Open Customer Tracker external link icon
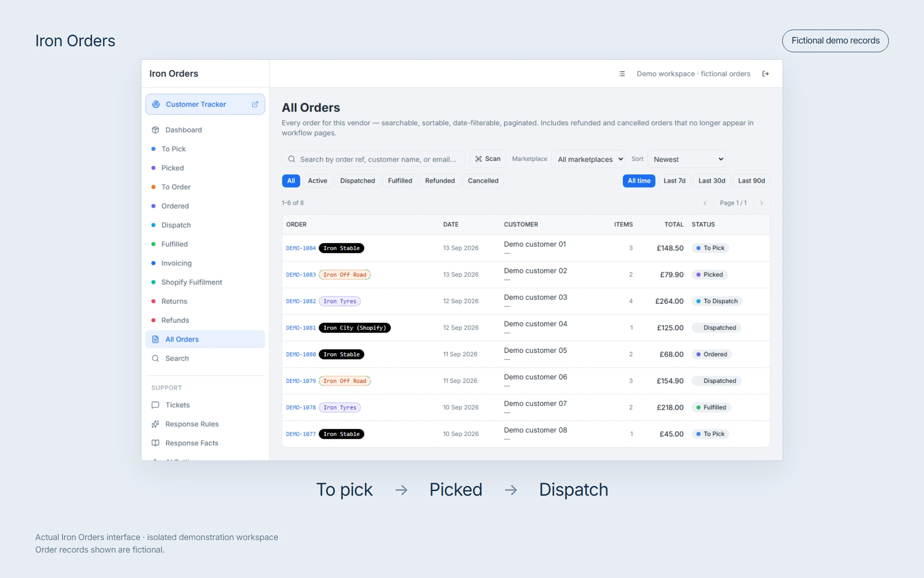Screen dimensions: 924x578 (255, 105)
